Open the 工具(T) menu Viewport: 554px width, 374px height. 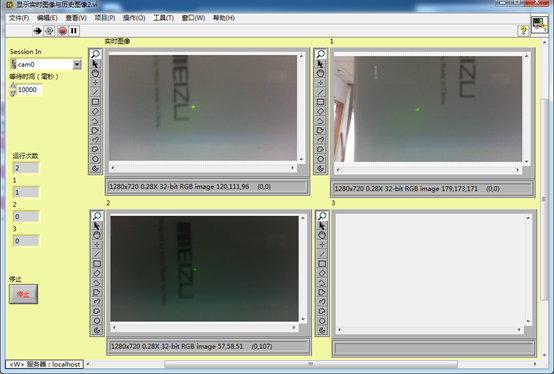pos(163,18)
